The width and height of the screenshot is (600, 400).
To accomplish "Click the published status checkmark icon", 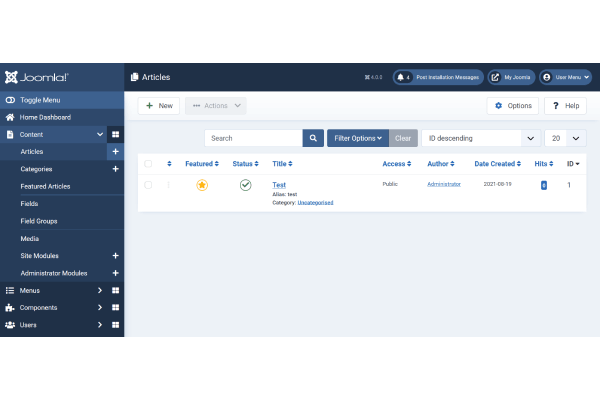I will (245, 185).
